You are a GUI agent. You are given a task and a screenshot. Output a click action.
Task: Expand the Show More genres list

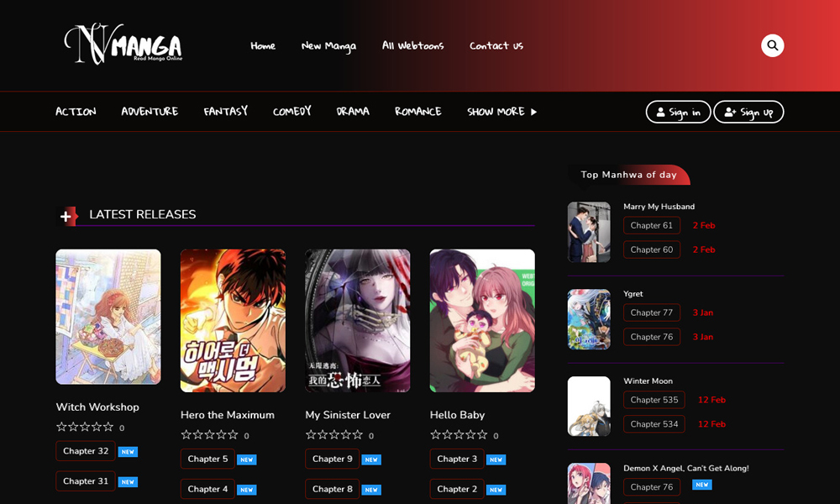501,112
